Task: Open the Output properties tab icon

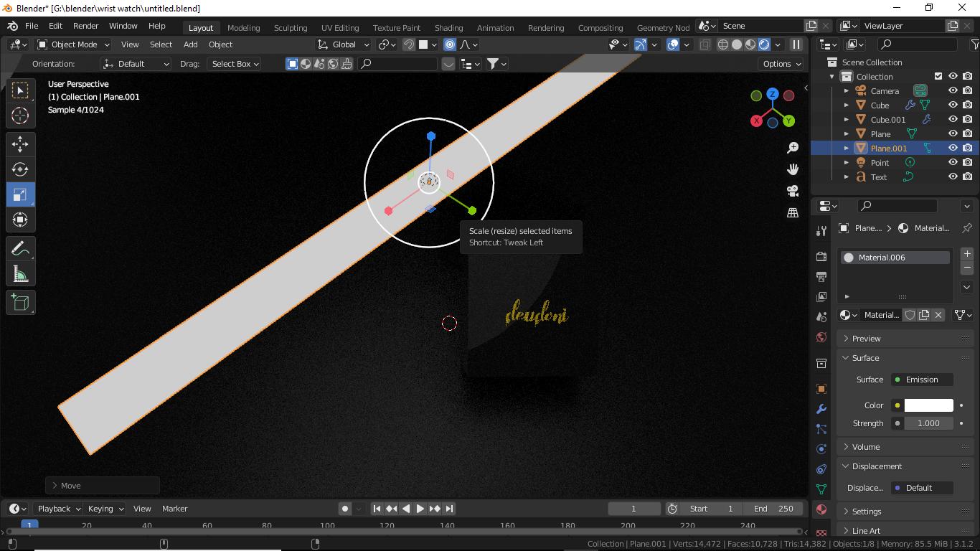Action: click(821, 276)
